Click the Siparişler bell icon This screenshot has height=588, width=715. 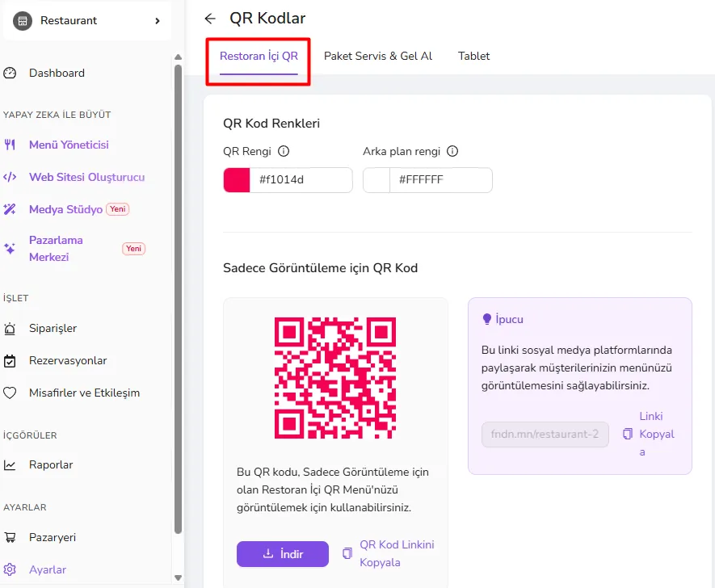pyautogui.click(x=10, y=329)
